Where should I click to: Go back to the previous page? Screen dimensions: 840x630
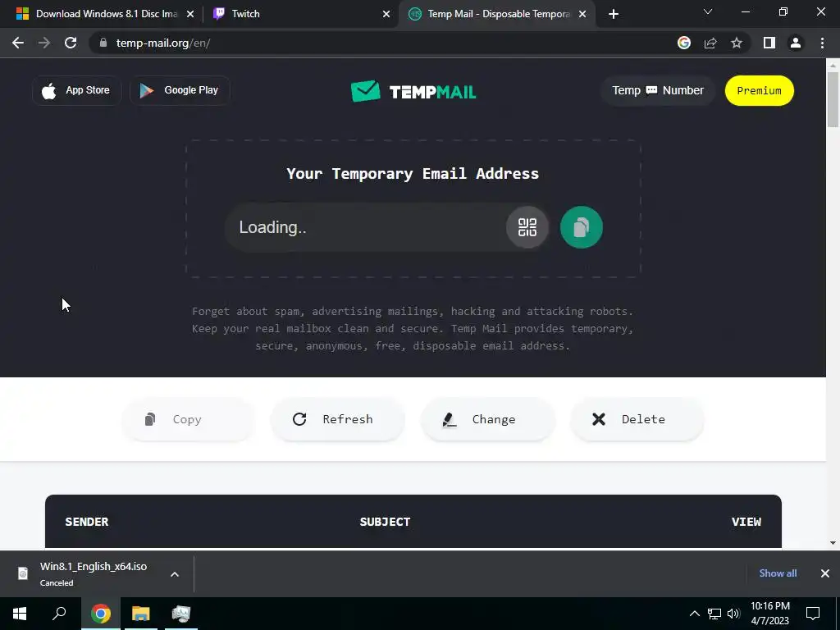tap(18, 43)
